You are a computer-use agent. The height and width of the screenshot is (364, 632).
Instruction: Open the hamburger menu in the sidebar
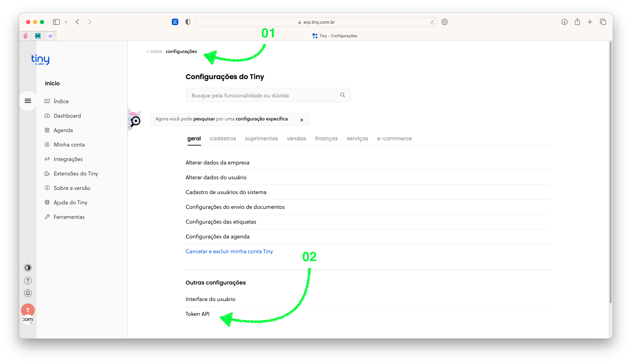click(x=28, y=101)
